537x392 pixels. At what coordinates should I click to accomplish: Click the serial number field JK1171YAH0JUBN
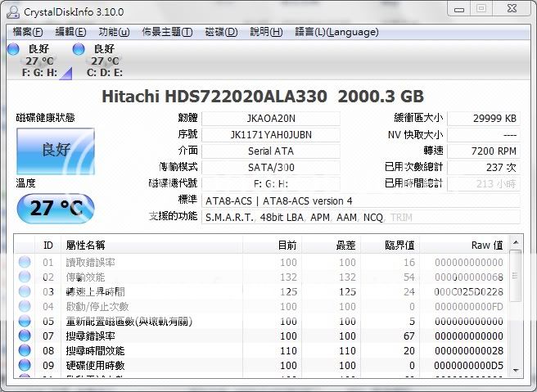pos(271,135)
